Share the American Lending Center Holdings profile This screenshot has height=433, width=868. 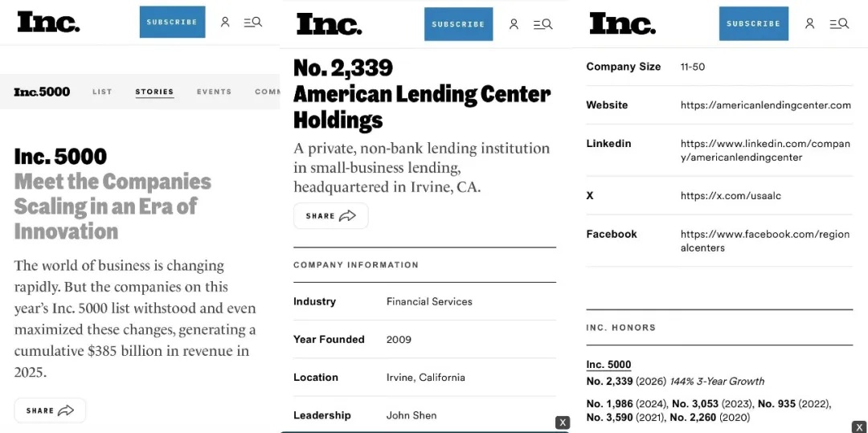[330, 215]
